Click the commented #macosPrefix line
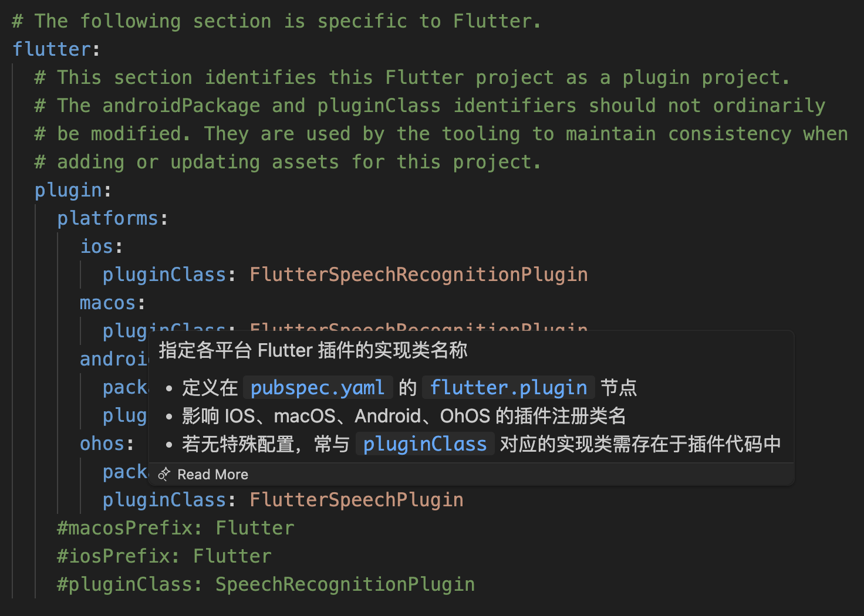The width and height of the screenshot is (864, 616). [176, 528]
